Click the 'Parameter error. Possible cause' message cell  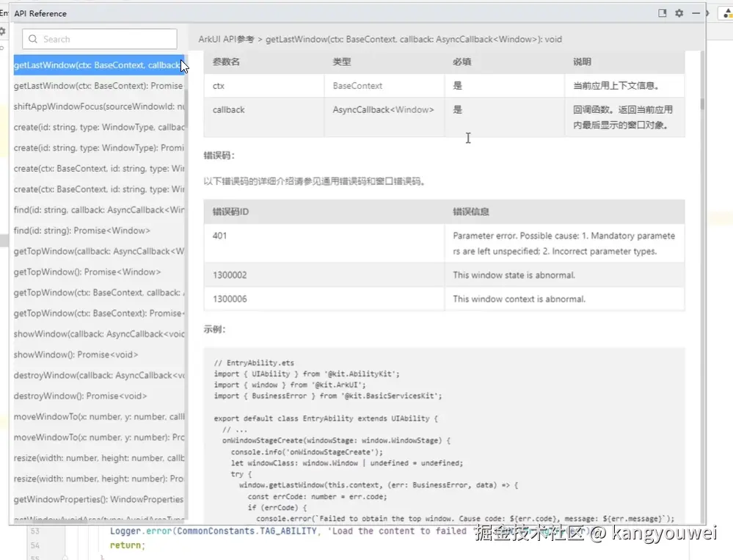click(565, 243)
